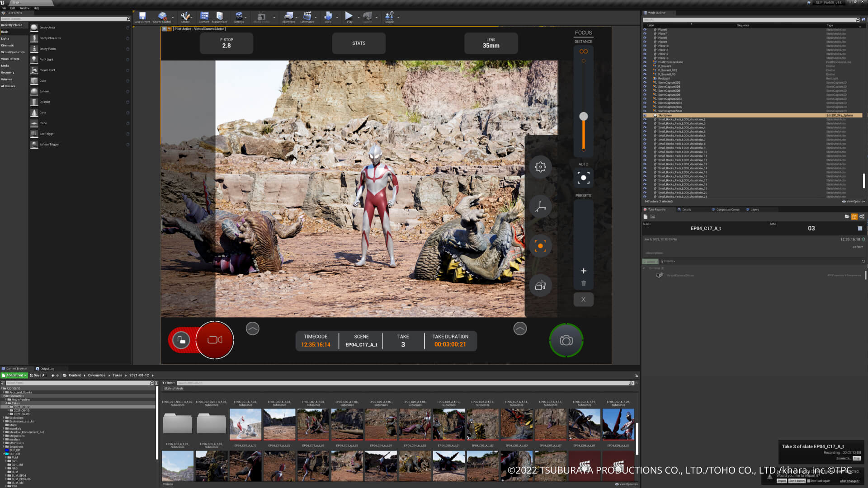Toggle visibility of PostProcessVolume actor
Screen dimensions: 868x488
tap(645, 62)
